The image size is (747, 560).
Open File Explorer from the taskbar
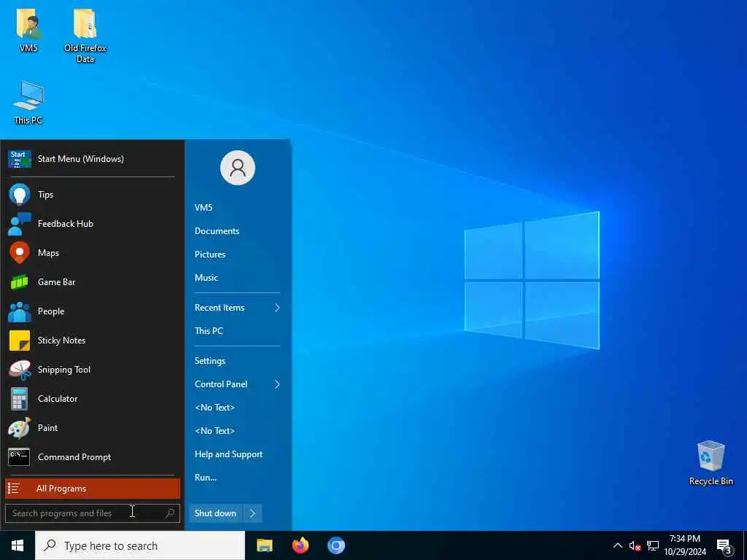click(264, 545)
